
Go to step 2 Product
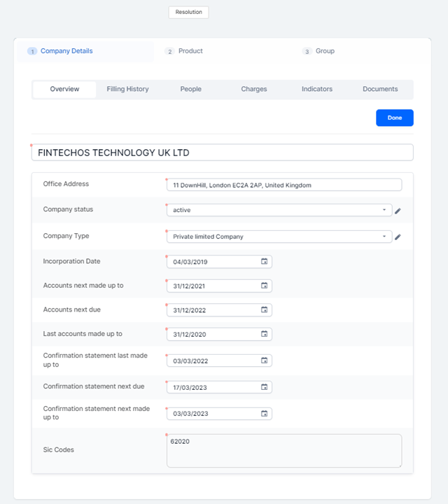tap(184, 51)
